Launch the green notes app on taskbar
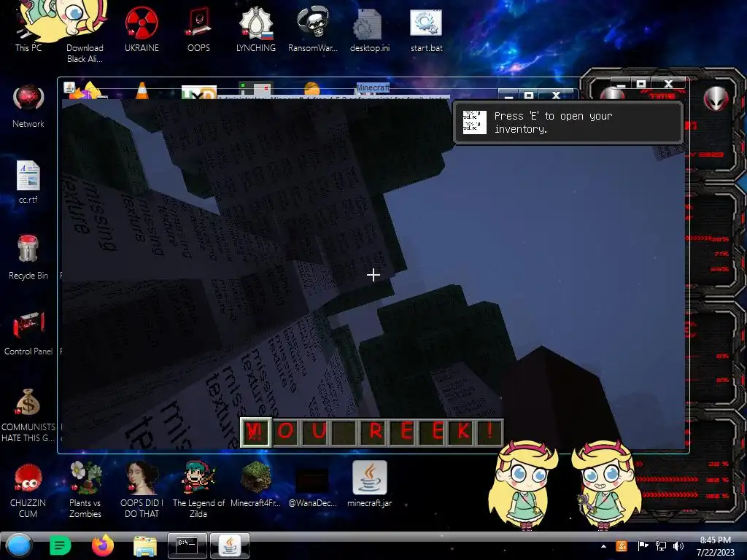 pos(60,545)
